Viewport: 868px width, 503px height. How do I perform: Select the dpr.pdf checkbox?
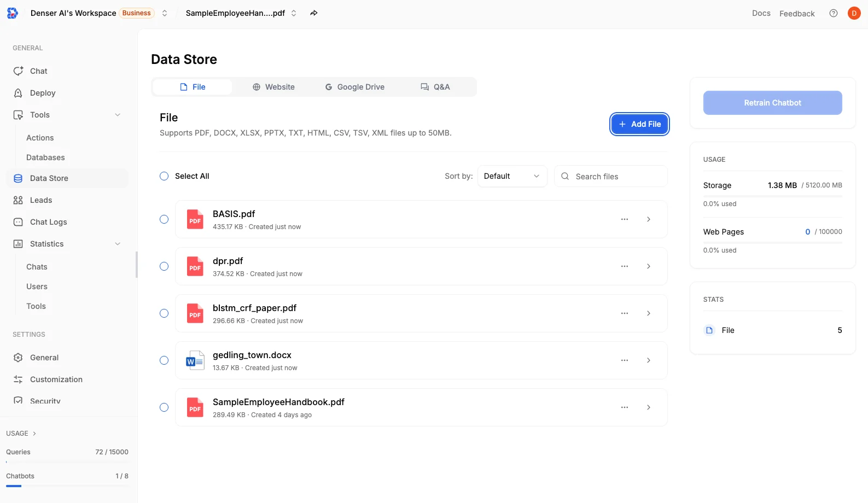164,266
